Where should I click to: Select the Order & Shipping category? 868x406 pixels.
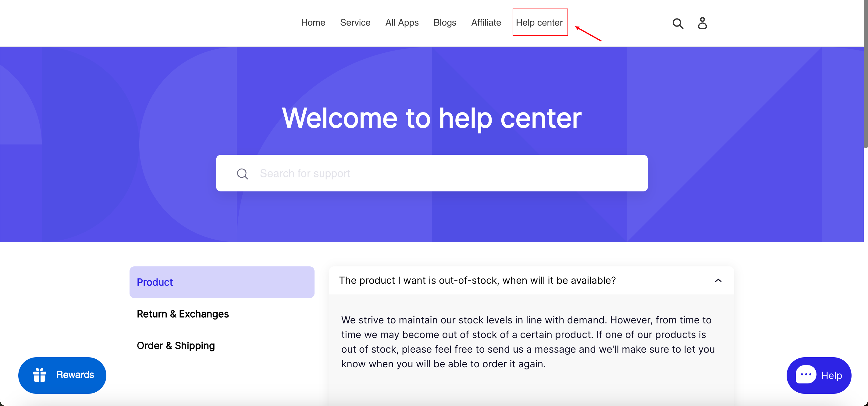click(176, 345)
